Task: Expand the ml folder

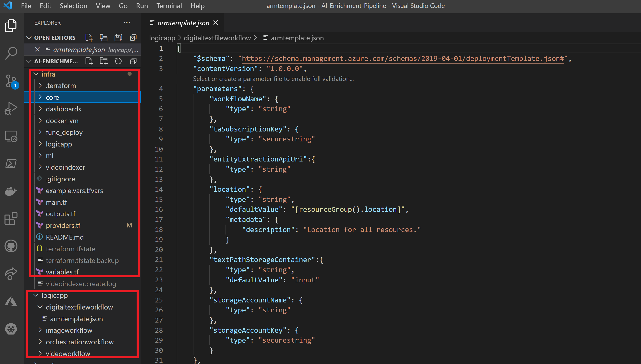Action: pyautogui.click(x=40, y=156)
